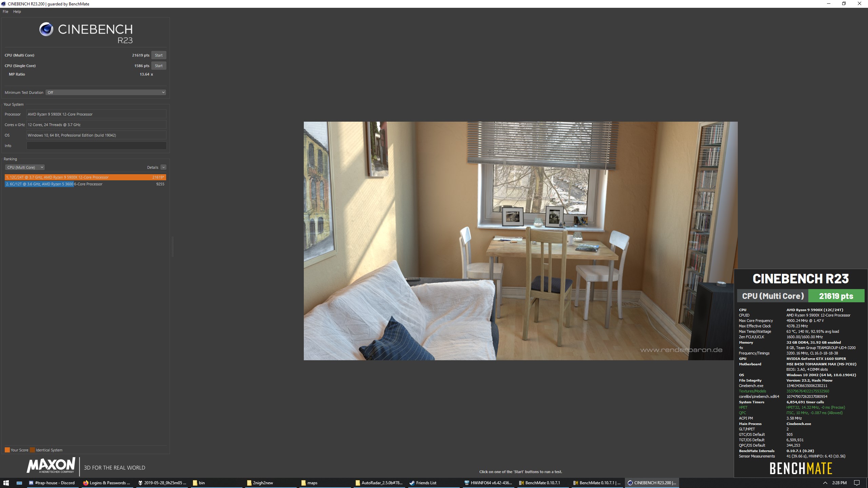
Task: Click the 9255 score in ranking
Action: click(x=160, y=184)
